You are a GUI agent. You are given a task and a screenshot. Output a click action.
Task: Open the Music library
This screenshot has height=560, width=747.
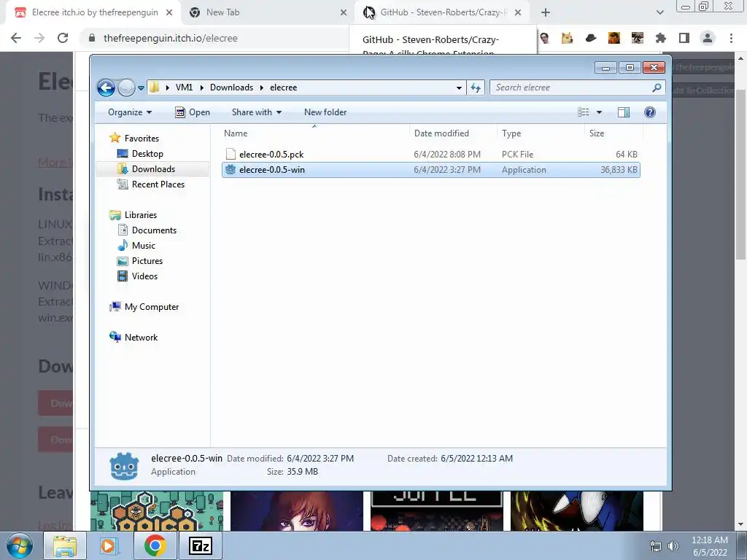click(x=144, y=246)
